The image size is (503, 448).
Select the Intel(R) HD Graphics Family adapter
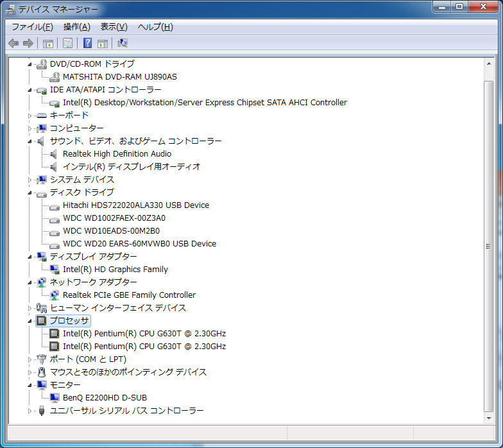115,269
